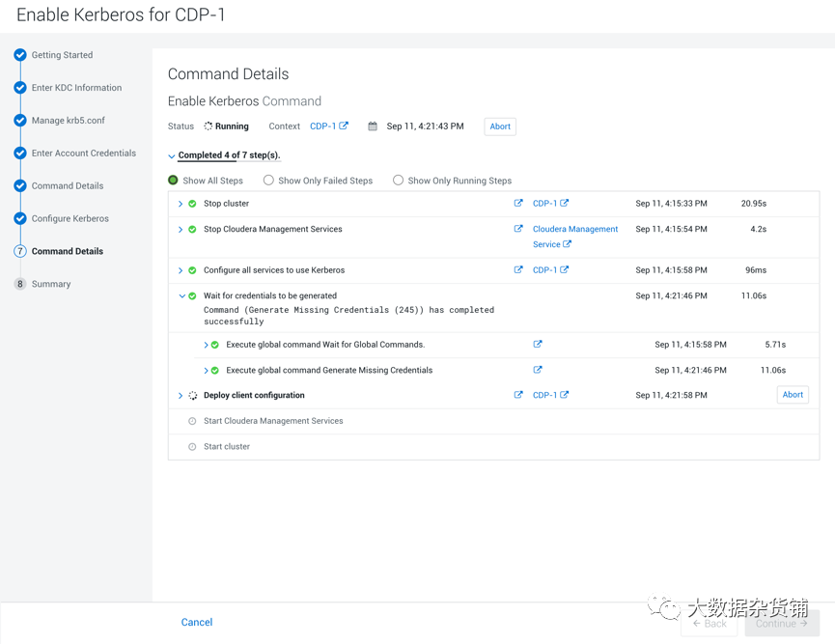Select Show Only Failed Steps option
This screenshot has width=835, height=644.
tap(269, 181)
